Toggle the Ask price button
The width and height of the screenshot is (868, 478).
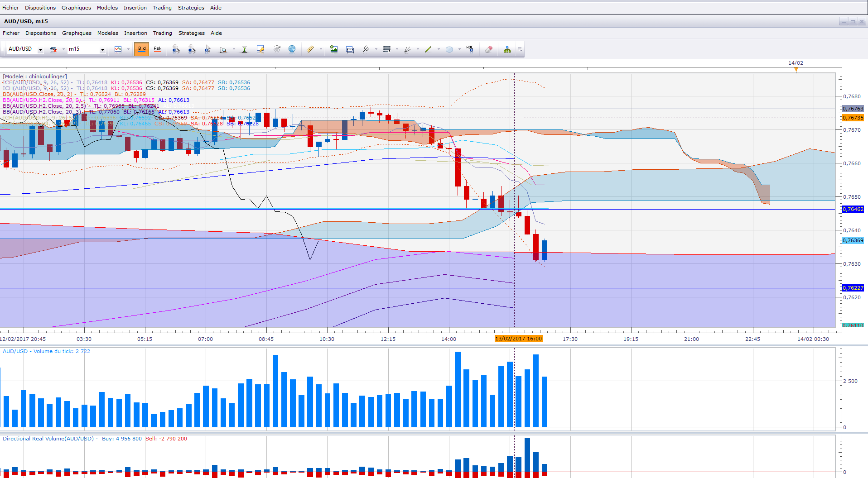tap(158, 49)
